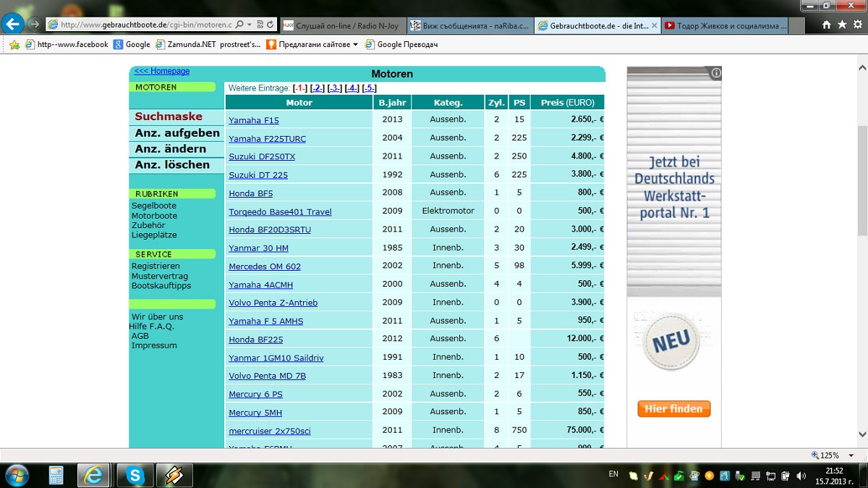Open Calculator from the taskbar
This screenshot has width=868, height=488.
tap(56, 476)
